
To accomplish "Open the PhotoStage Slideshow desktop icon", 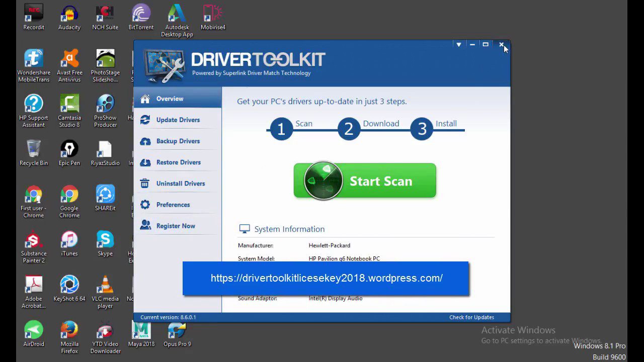I will coord(105,66).
